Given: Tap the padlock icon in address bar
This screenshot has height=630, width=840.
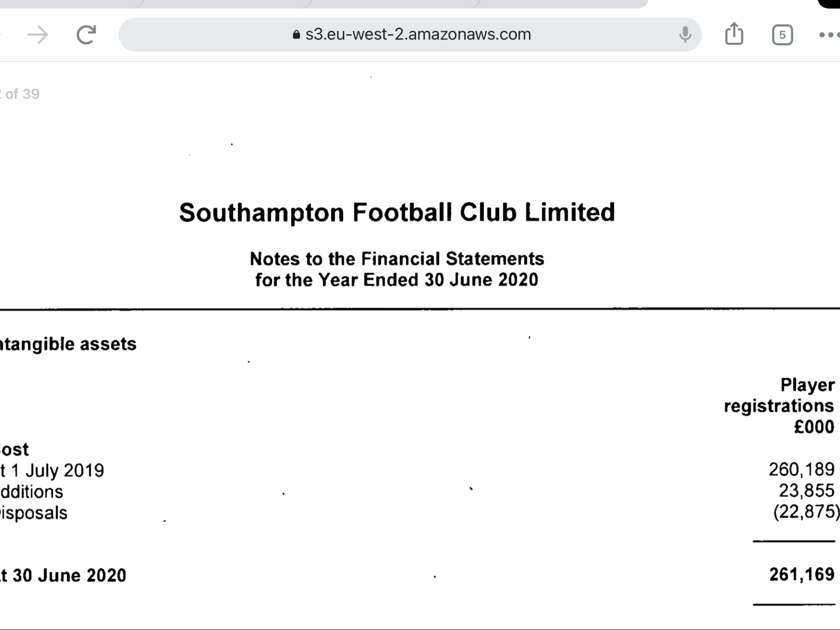Looking at the screenshot, I should pyautogui.click(x=296, y=34).
